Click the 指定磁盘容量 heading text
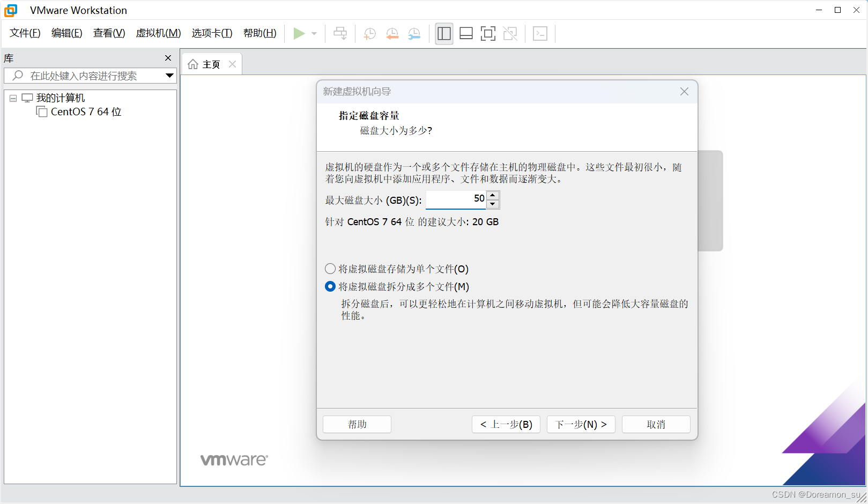Viewport: 868px width, 504px height. coord(369,115)
